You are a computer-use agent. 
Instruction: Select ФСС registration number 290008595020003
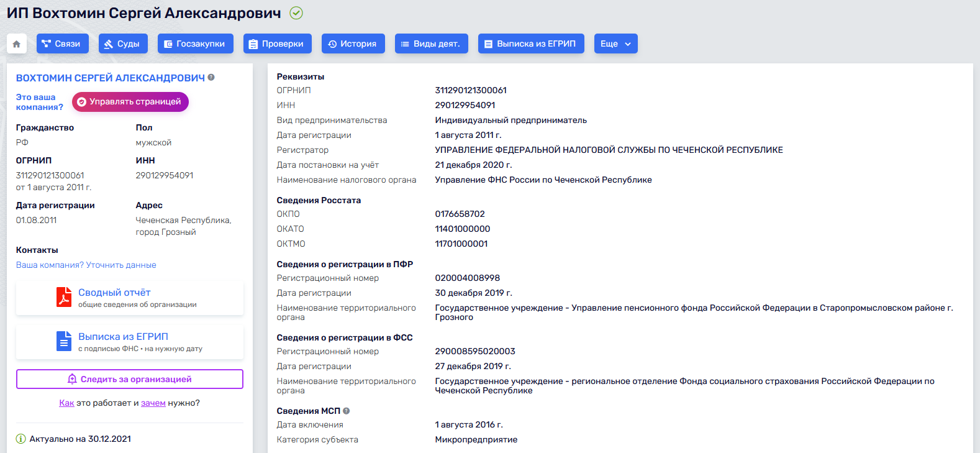pyautogui.click(x=475, y=351)
